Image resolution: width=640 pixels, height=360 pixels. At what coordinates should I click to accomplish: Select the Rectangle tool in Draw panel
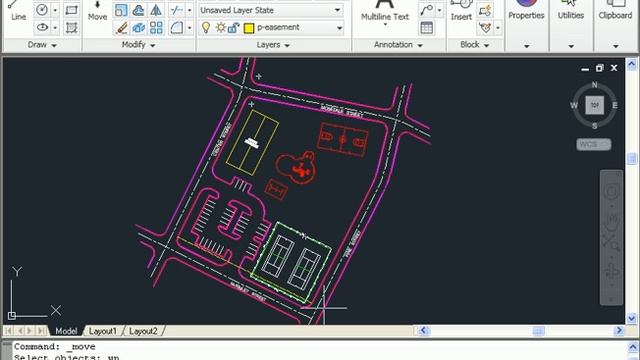(71, 10)
